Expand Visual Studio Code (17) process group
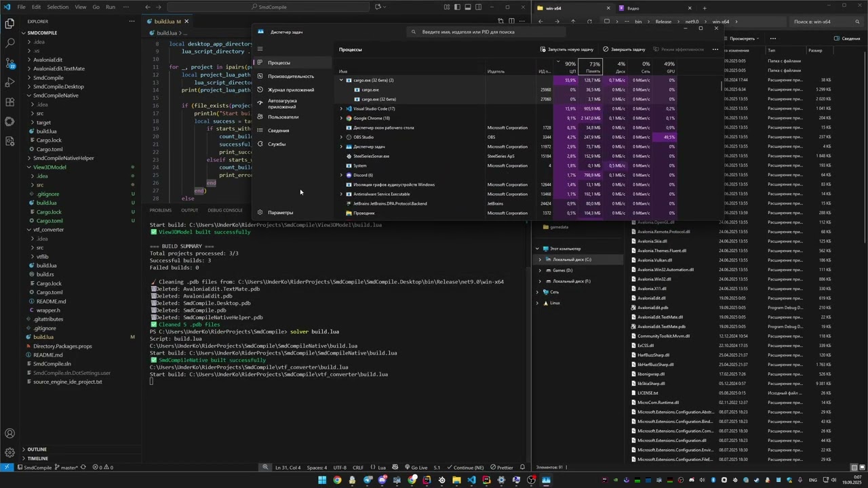868x488 pixels. tap(341, 108)
